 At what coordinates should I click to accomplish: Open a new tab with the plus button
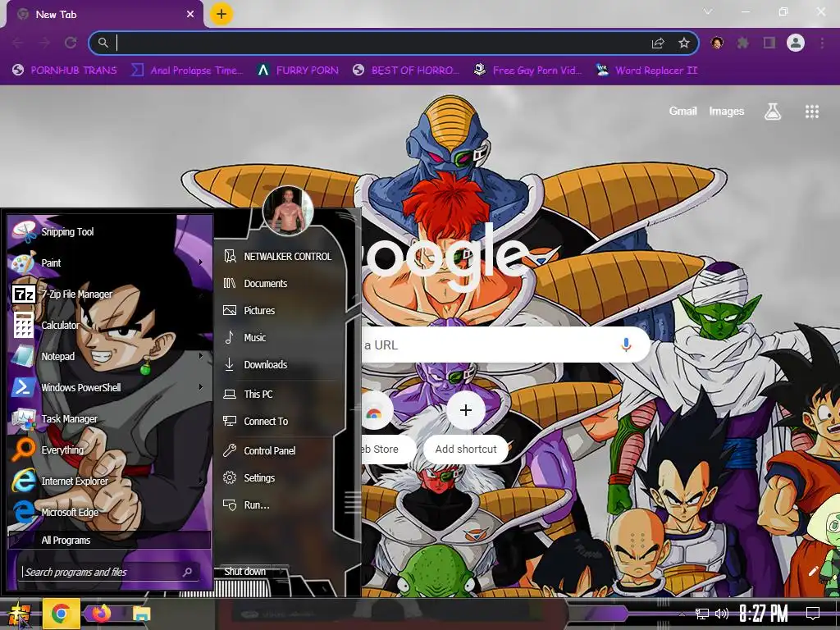(221, 14)
